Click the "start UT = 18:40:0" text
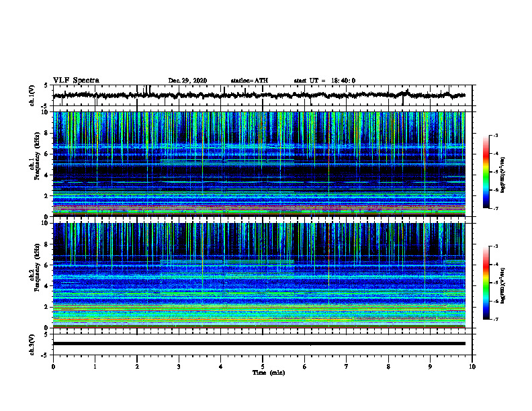 (x=324, y=81)
